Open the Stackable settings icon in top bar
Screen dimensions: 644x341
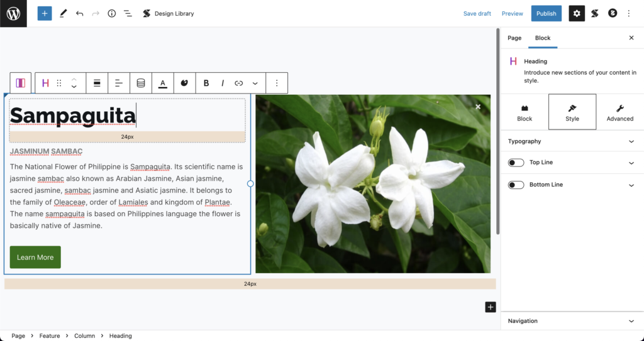[594, 14]
